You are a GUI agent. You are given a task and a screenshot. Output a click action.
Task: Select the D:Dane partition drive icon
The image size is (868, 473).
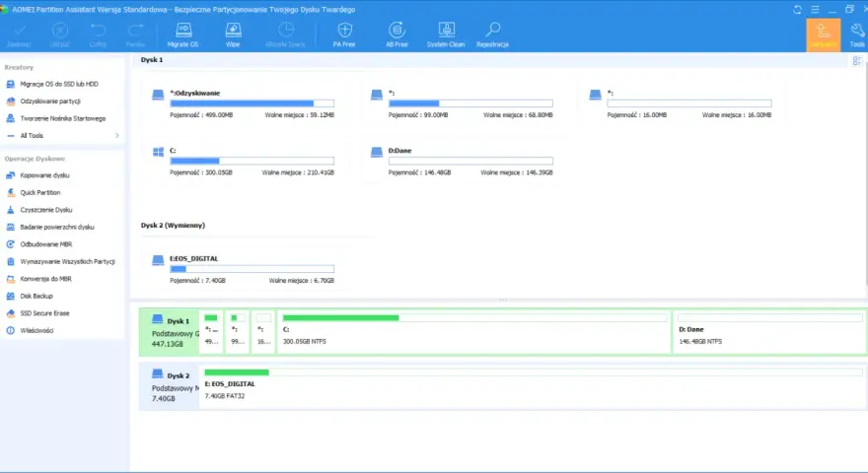point(377,152)
